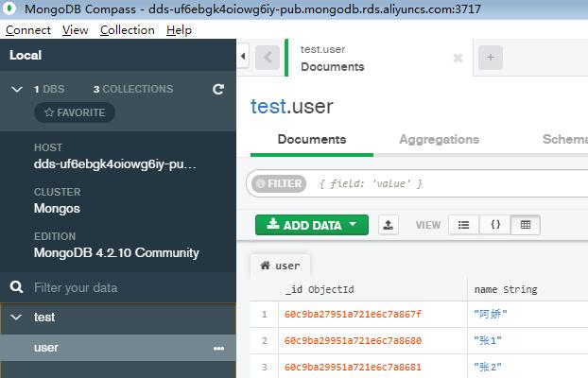Click the test database link in title
This screenshot has width=588, height=378.
(268, 106)
